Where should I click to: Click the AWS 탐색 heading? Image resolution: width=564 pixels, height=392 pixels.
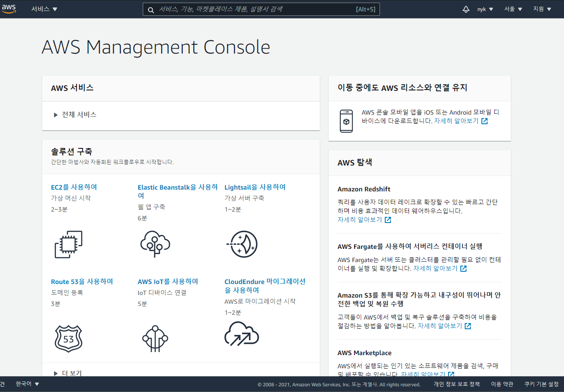pos(355,163)
